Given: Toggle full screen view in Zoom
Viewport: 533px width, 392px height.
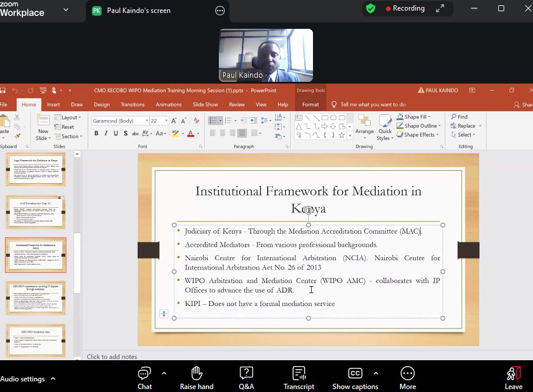Looking at the screenshot, I should tap(440, 8).
